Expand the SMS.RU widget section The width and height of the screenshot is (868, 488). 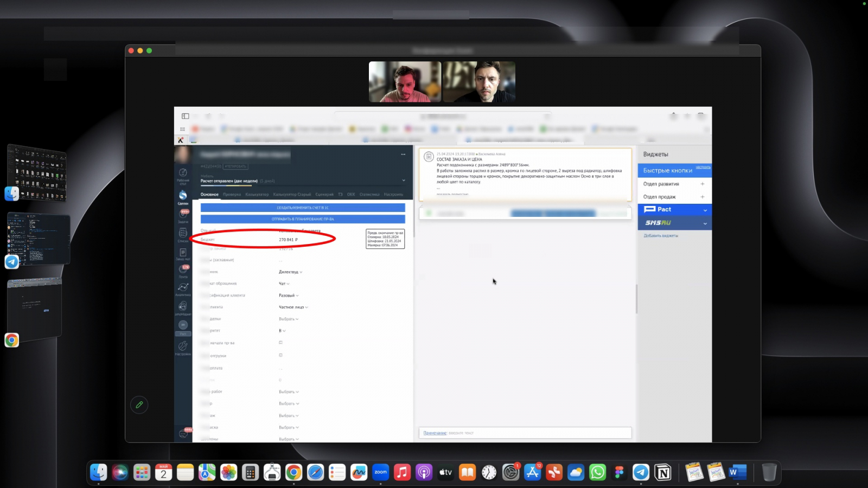tap(705, 223)
